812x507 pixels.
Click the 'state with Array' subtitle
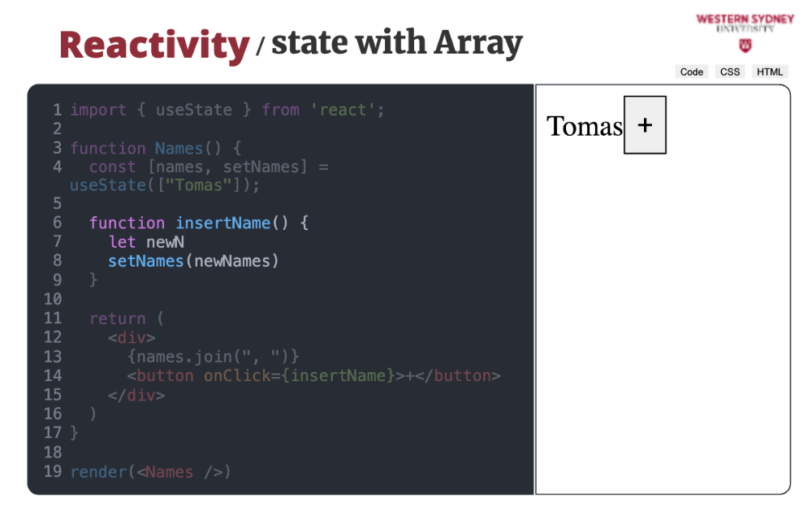tap(396, 43)
